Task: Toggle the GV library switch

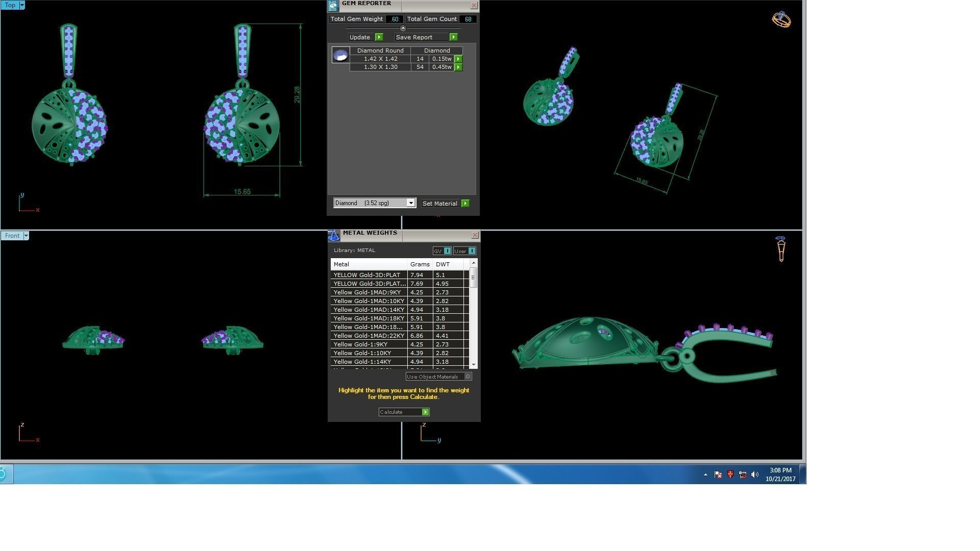Action: coord(442,251)
